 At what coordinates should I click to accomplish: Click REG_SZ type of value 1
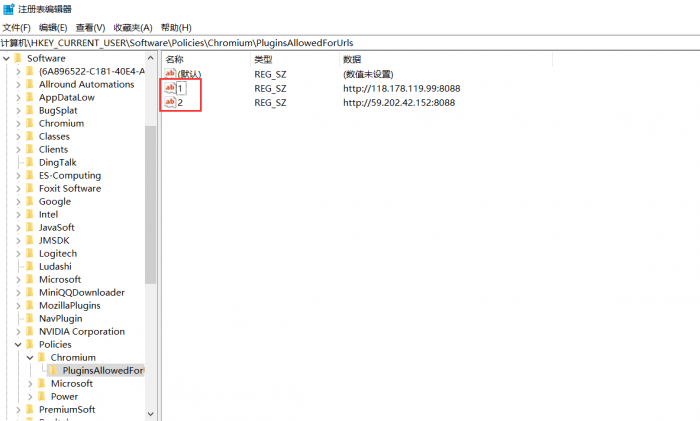[270, 88]
